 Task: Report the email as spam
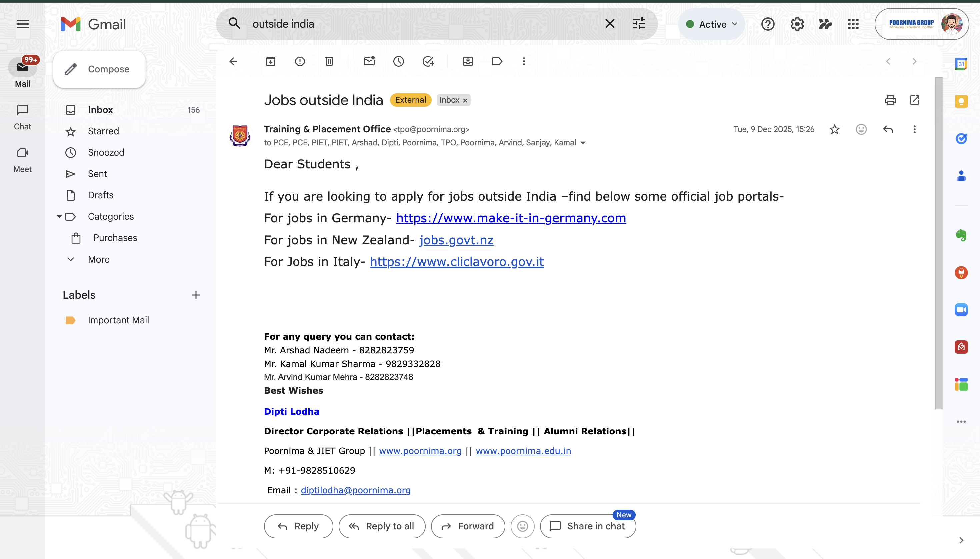[300, 61]
